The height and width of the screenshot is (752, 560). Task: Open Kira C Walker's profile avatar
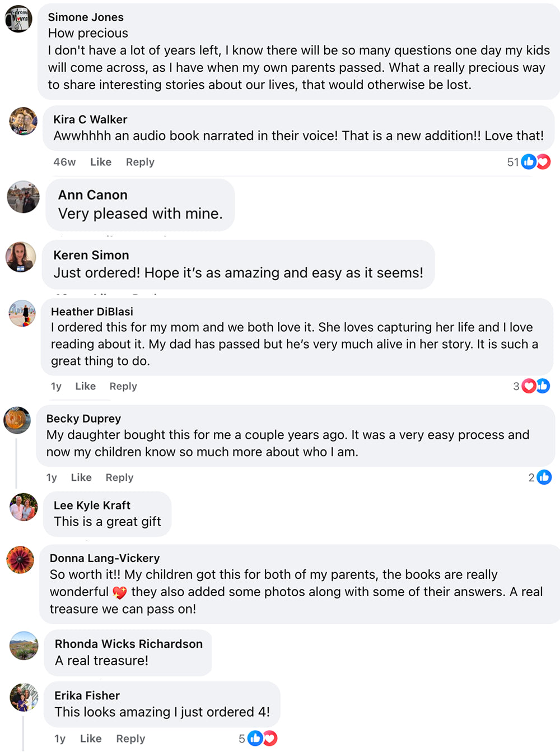coord(23,121)
